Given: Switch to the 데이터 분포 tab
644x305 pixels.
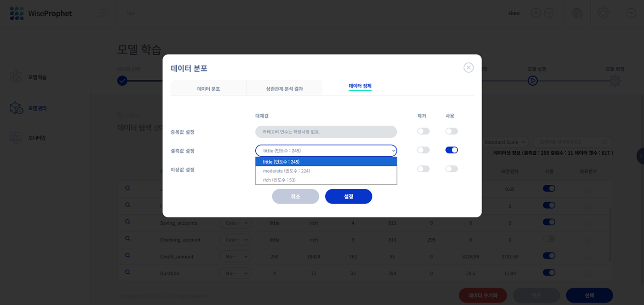Looking at the screenshot, I should [208, 88].
